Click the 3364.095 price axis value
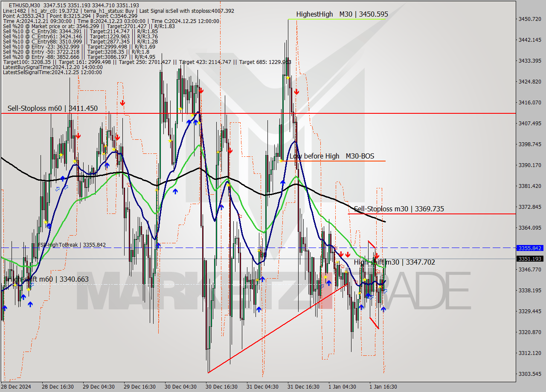The height and width of the screenshot is (392, 546). click(x=529, y=228)
